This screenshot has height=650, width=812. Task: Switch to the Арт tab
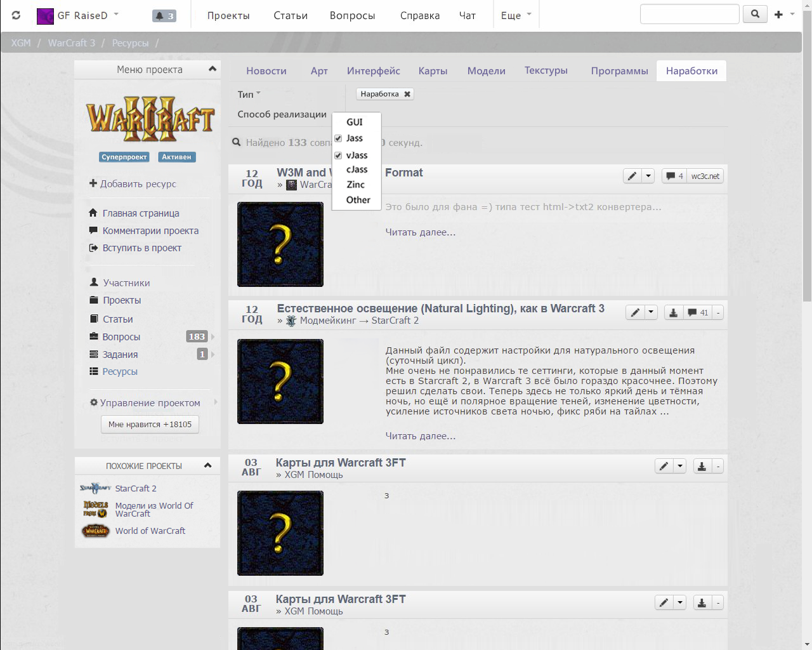coord(319,71)
